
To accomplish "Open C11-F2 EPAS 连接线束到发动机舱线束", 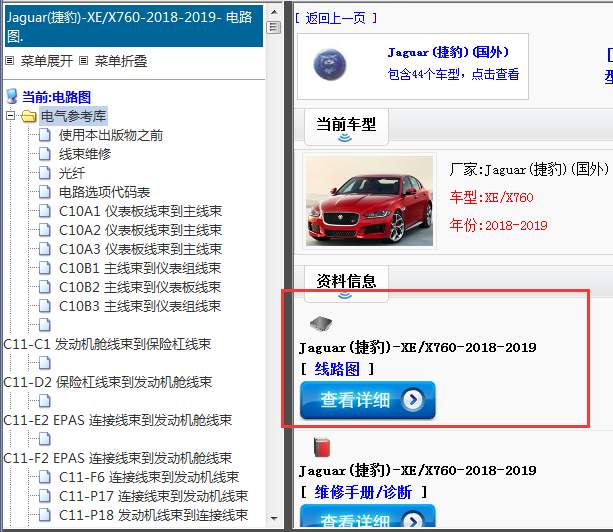I will tap(118, 458).
